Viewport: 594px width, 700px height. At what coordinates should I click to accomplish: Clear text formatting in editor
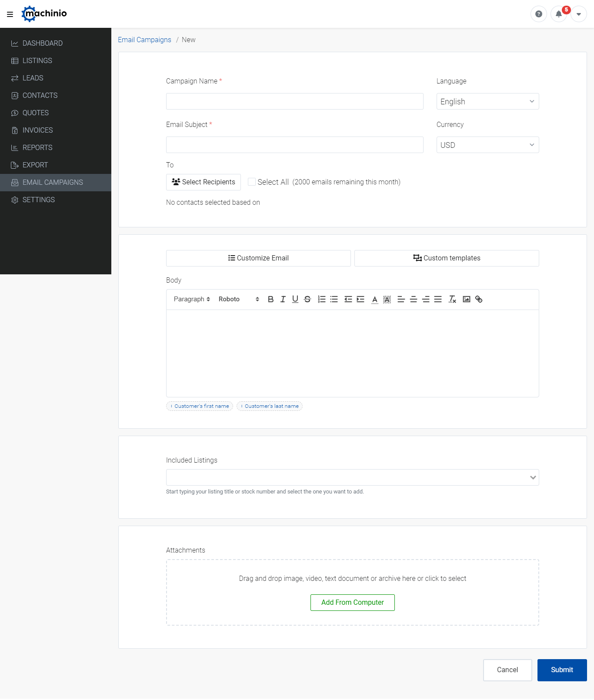coord(452,299)
